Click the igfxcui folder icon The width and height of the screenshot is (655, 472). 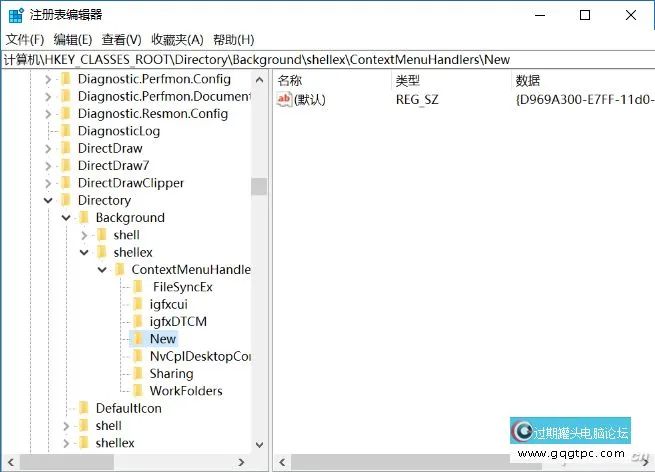pos(138,305)
